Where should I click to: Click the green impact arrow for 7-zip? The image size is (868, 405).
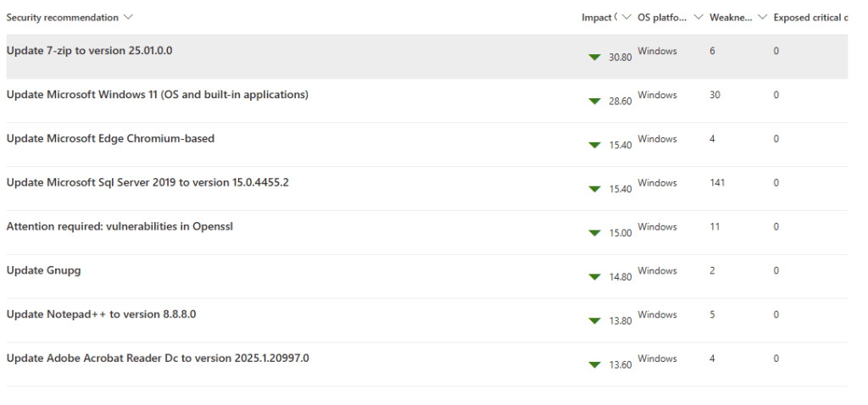tap(594, 58)
